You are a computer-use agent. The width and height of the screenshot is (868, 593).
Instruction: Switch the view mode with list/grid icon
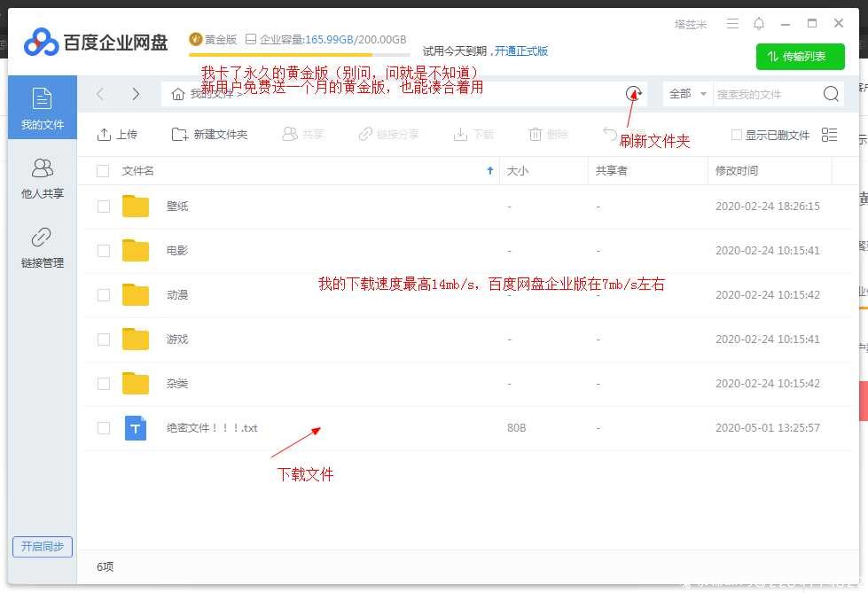[x=829, y=135]
